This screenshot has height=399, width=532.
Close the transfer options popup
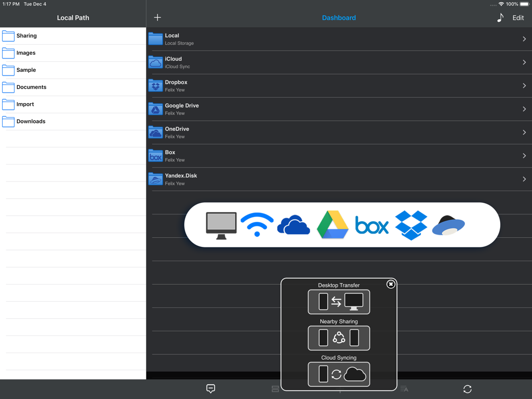click(390, 284)
